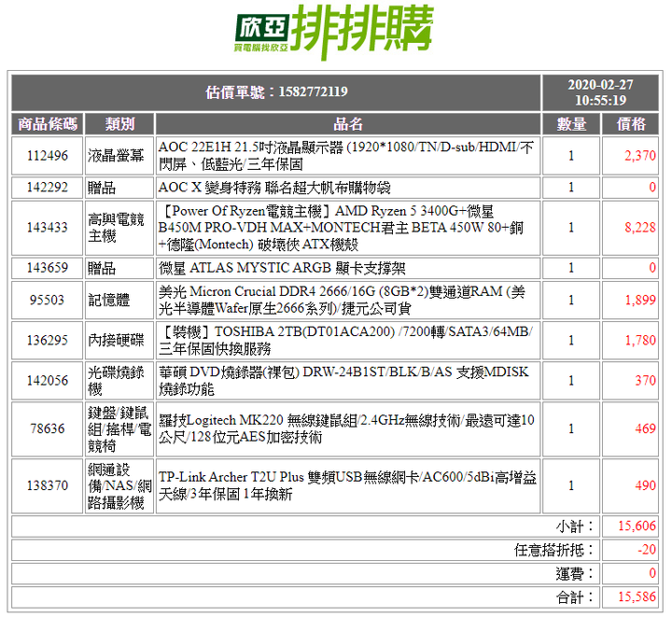This screenshot has width=672, height=617.
Task: Click the 內接硬碟 category cell
Action: 119,340
